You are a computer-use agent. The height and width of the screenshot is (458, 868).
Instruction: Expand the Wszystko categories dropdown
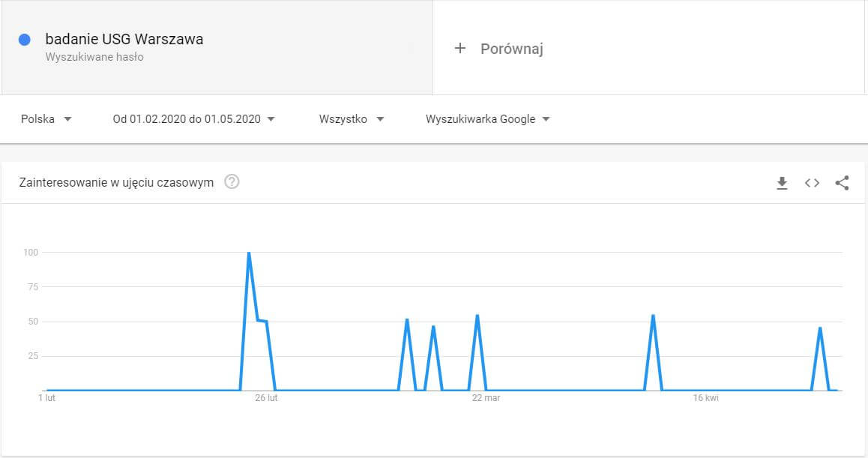[352, 119]
